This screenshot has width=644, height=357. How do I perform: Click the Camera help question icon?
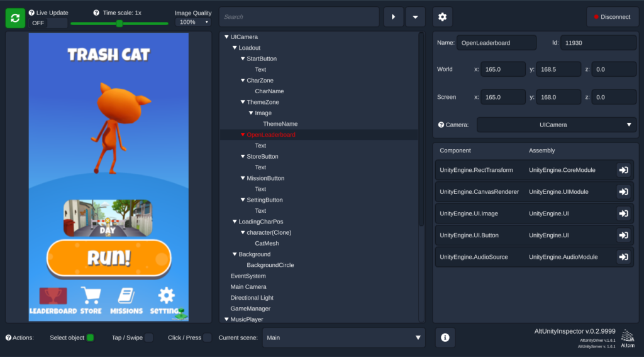[x=441, y=125]
